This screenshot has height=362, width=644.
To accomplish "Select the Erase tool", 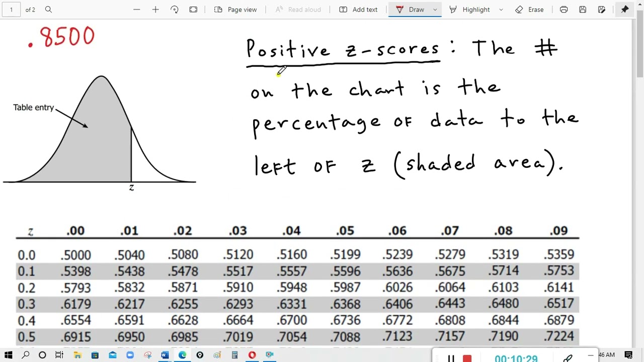I will [x=529, y=10].
